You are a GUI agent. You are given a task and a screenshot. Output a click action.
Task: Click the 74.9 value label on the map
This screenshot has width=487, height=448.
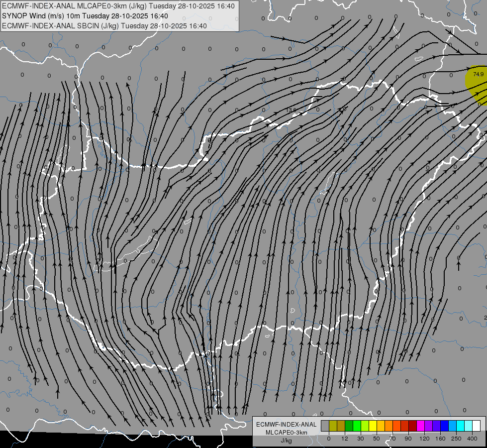[479, 74]
